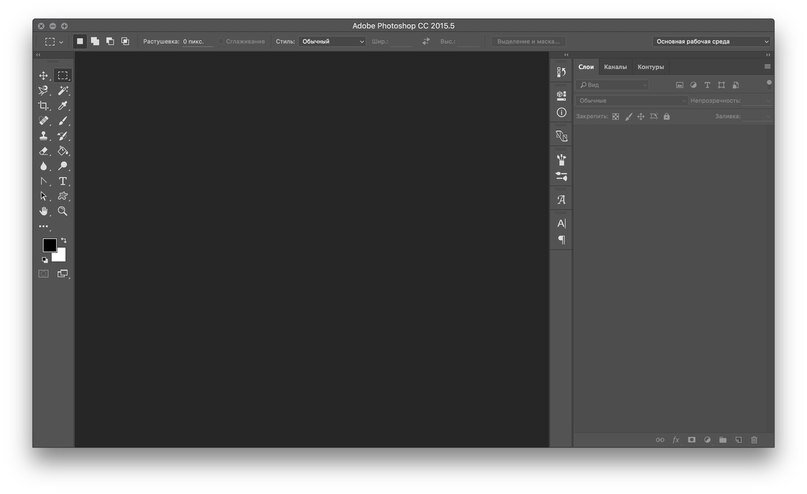The width and height of the screenshot is (807, 494).
Task: Open the tool preset picker dropdown
Action: tap(54, 42)
